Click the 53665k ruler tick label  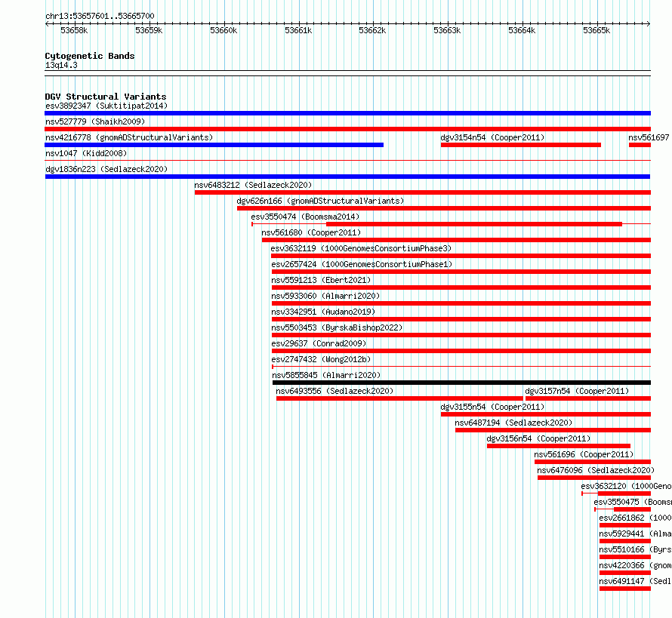[596, 30]
